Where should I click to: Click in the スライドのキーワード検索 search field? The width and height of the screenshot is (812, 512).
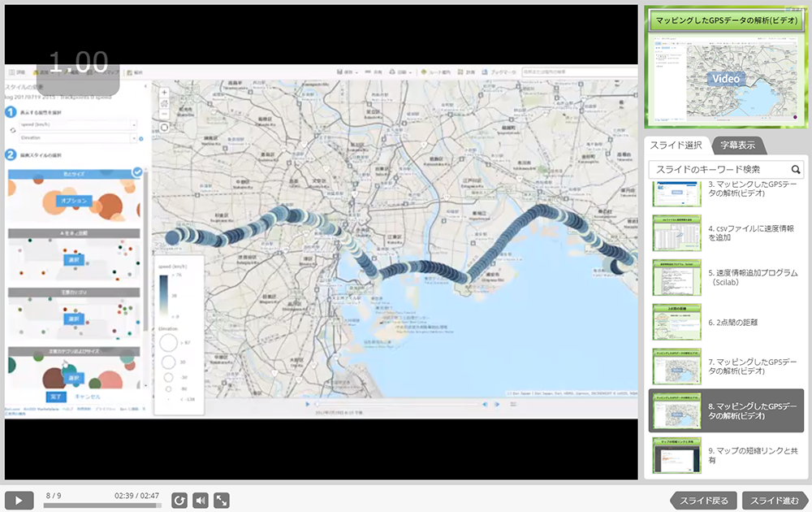pyautogui.click(x=719, y=170)
